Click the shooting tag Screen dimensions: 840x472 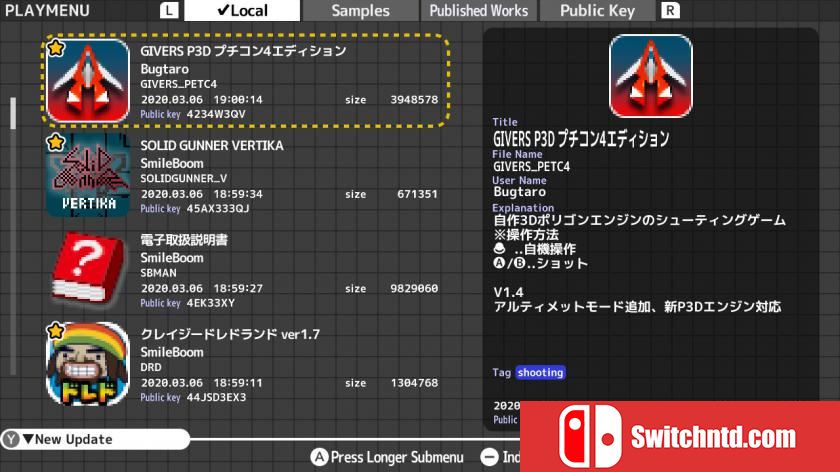(540, 372)
